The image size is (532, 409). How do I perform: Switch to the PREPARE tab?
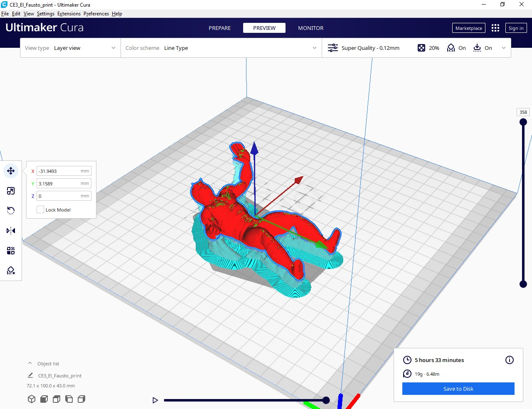pos(220,28)
